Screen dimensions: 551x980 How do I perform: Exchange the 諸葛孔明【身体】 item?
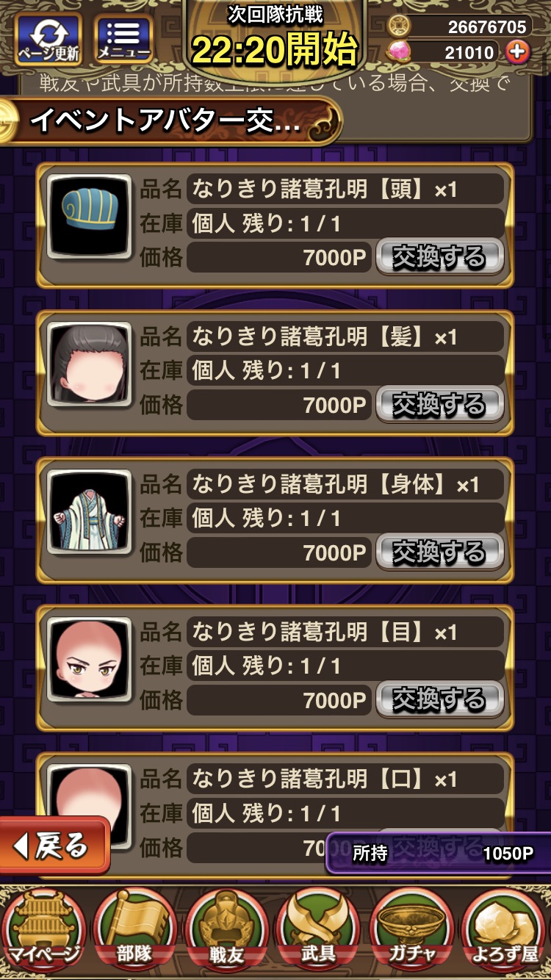439,552
